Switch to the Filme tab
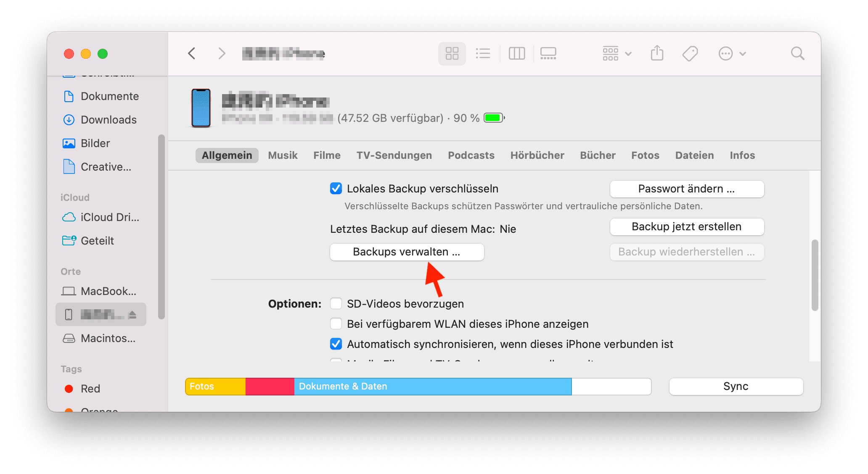The width and height of the screenshot is (868, 474). [327, 155]
